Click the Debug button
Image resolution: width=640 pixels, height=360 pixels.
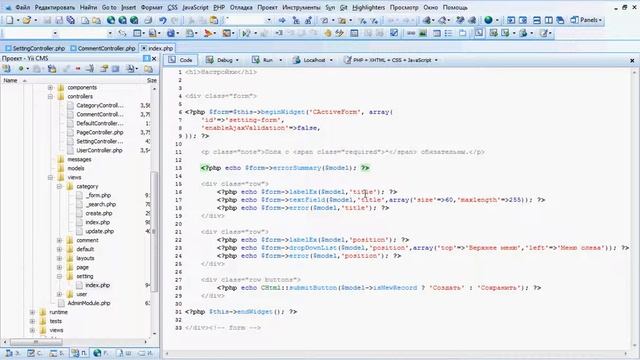[220, 60]
